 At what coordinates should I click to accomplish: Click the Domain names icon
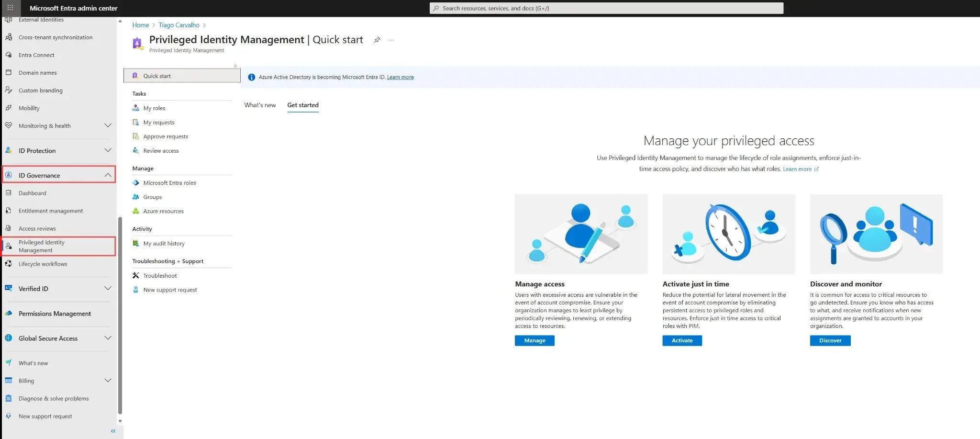[9, 72]
